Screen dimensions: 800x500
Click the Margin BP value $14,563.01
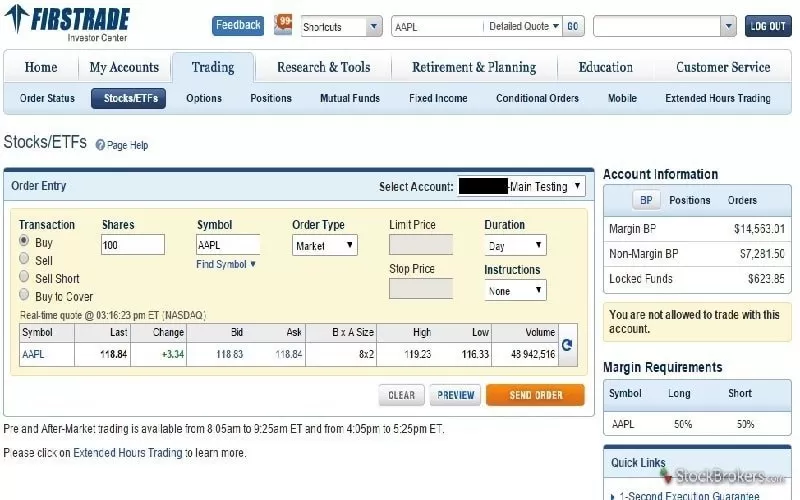pos(759,229)
